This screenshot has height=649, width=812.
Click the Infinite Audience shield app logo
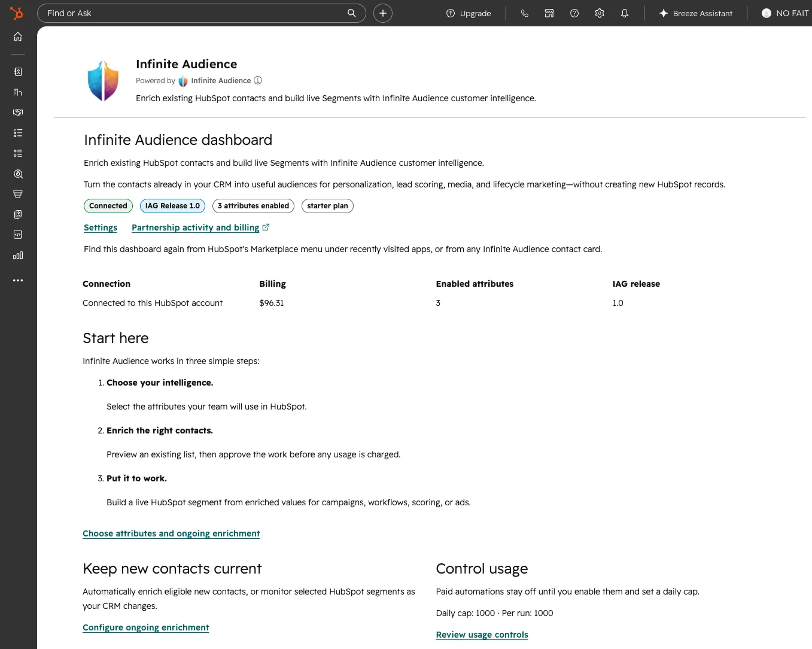pyautogui.click(x=103, y=80)
